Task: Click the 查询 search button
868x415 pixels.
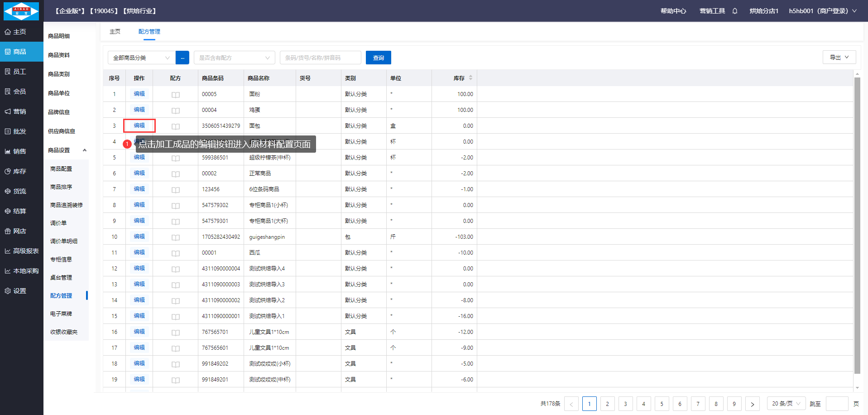Action: pyautogui.click(x=378, y=58)
